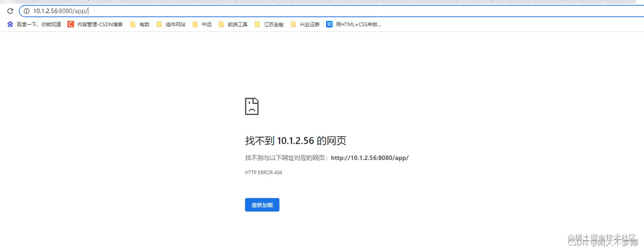Click the yellow favicon beside 有数
The width and height of the screenshot is (644, 250).
coord(133,24)
